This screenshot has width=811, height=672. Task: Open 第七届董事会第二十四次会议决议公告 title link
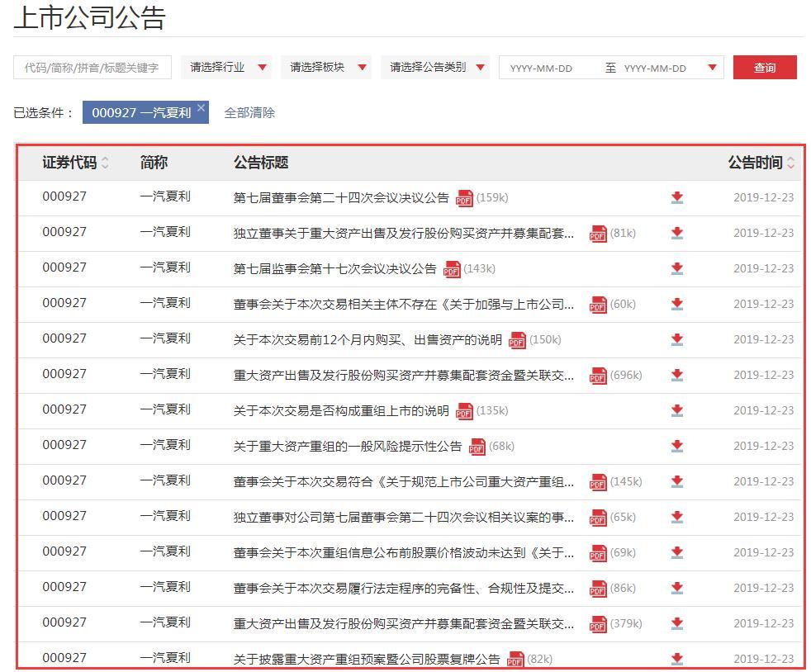point(341,198)
